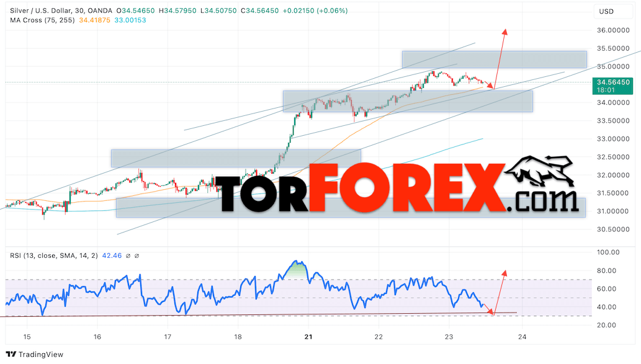Click date 22 on the time axis
641x364 pixels.
tap(379, 337)
